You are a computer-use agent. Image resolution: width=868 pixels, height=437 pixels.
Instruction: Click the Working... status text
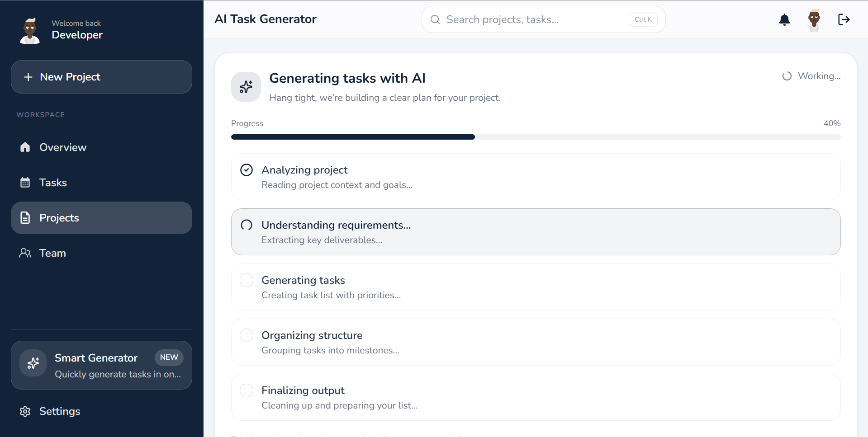tap(819, 76)
